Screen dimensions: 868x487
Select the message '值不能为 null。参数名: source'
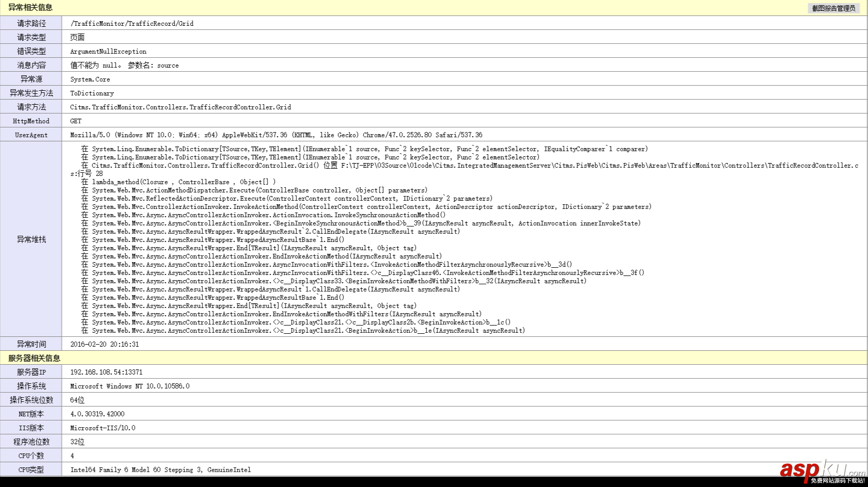(x=124, y=65)
